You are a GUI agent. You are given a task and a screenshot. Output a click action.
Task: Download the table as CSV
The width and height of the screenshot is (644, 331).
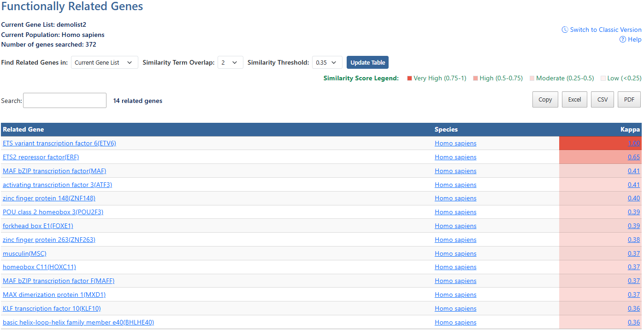(602, 99)
